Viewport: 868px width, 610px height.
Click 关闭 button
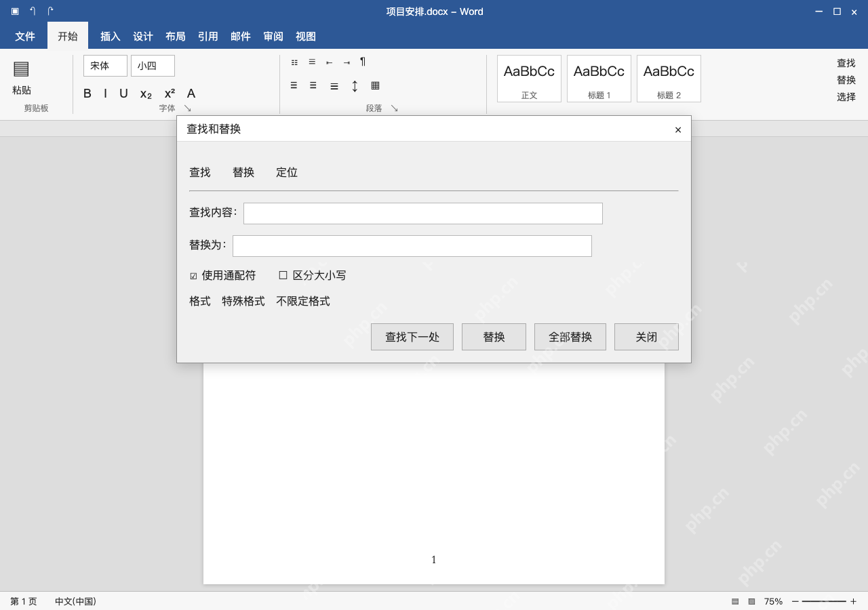(646, 337)
